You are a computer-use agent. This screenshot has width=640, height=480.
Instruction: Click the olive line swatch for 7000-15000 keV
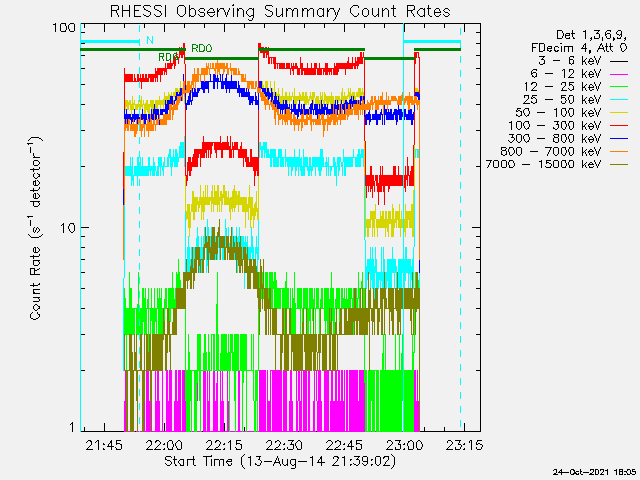pyautogui.click(x=619, y=165)
